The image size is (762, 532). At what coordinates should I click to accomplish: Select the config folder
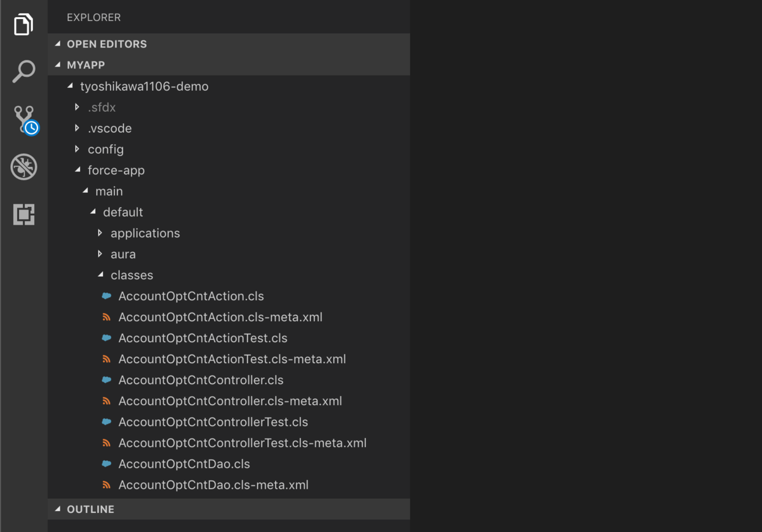pos(105,149)
